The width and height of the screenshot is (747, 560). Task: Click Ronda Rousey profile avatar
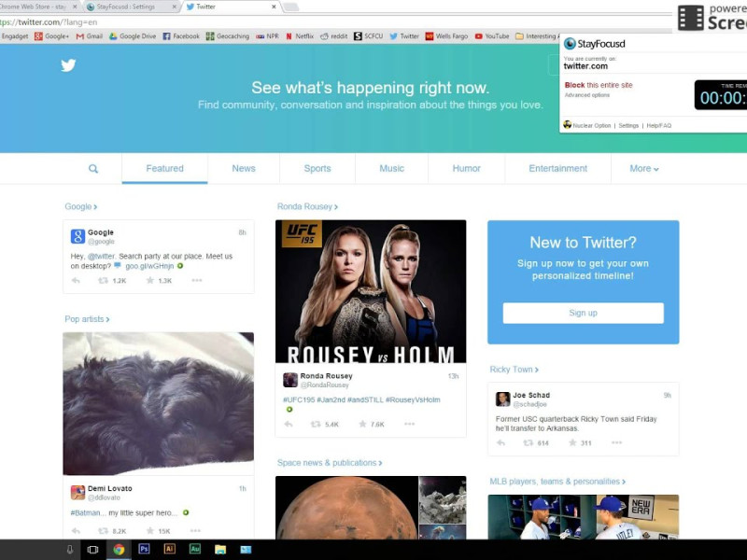coord(290,380)
